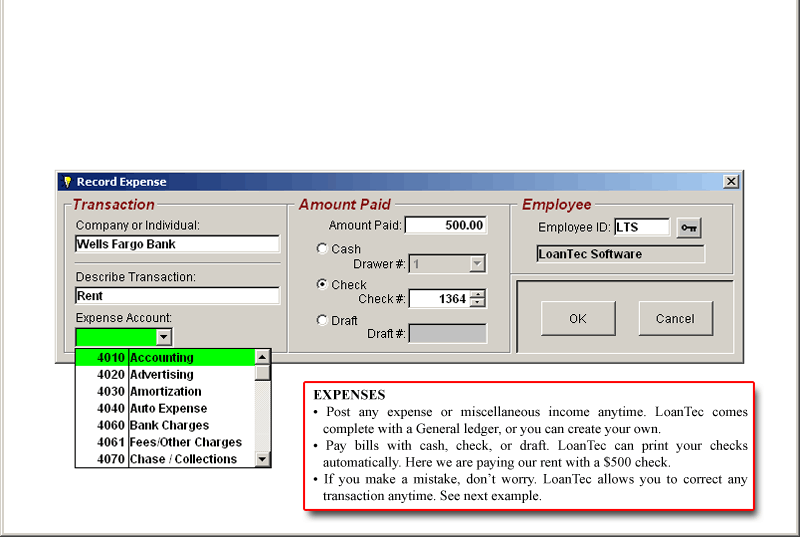Choose 4010 Accounting from the list
Viewport: 800px width, 537px height.
[x=165, y=357]
